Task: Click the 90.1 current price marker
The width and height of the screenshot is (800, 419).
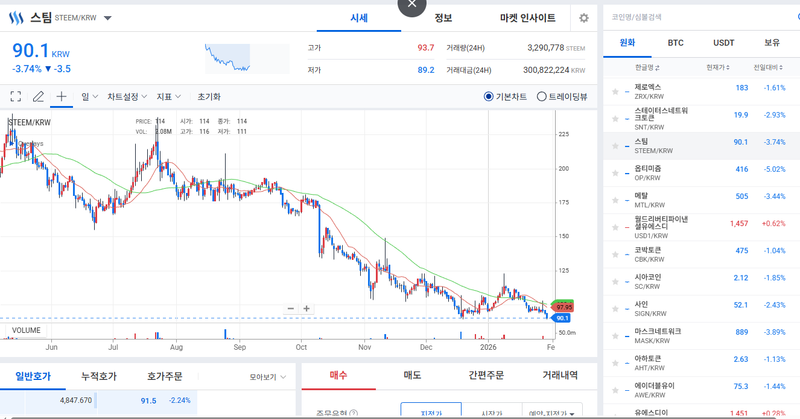Action: [561, 318]
